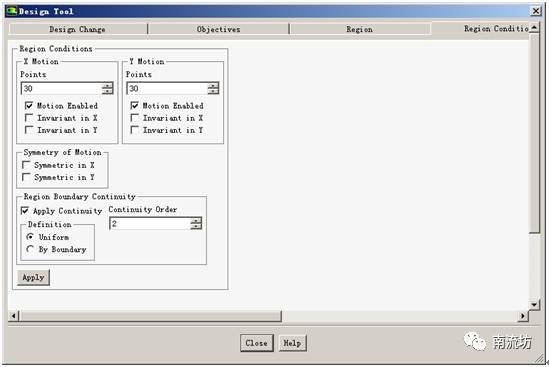
Task: Switch to the Design Change tab
Action: point(77,29)
